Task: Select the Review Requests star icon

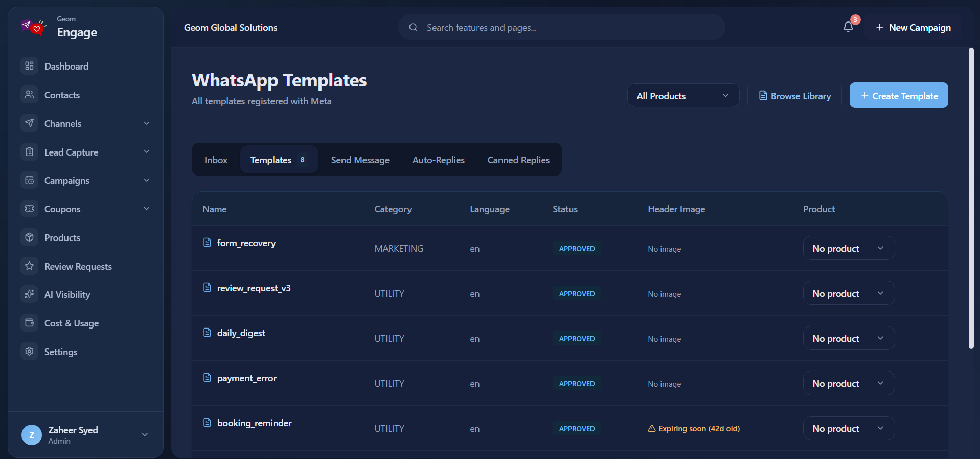Action: coord(30,266)
